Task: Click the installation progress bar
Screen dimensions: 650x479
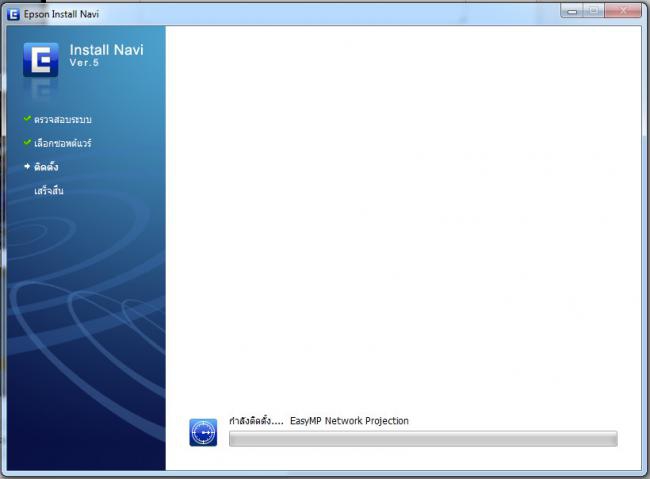Action: click(423, 439)
